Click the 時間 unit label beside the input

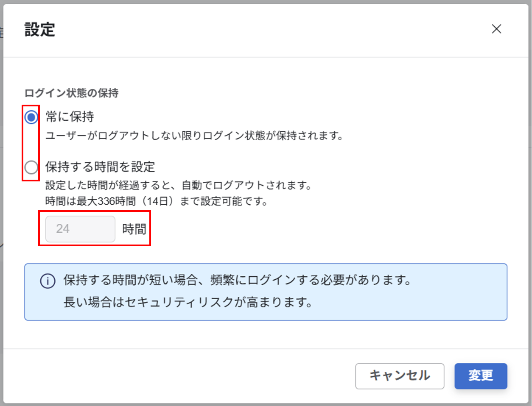coord(134,229)
